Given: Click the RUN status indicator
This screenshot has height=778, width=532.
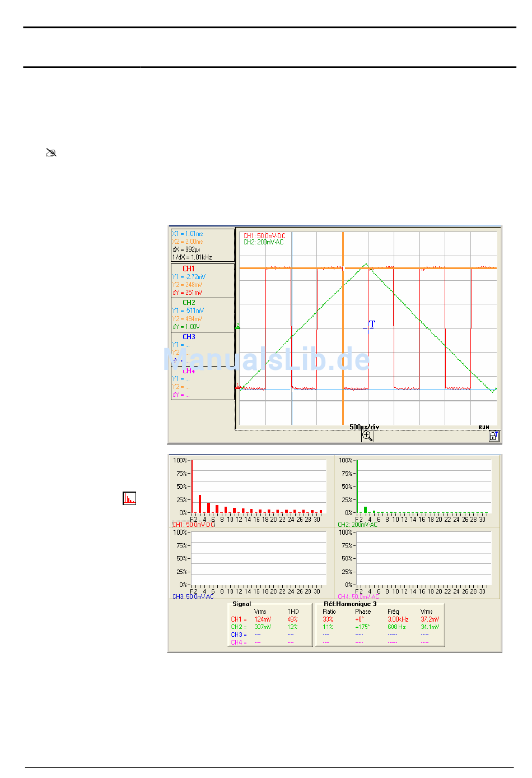Looking at the screenshot, I should [x=484, y=427].
